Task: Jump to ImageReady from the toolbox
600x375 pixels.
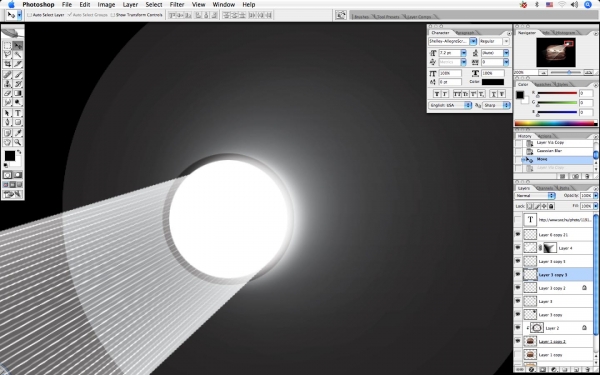Action: click(x=12, y=194)
